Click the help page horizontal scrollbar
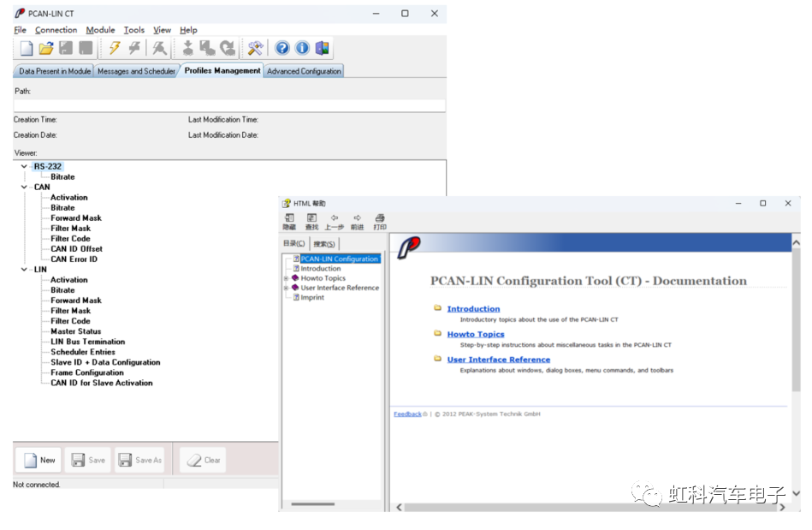The height and width of the screenshot is (530, 812). 590,507
